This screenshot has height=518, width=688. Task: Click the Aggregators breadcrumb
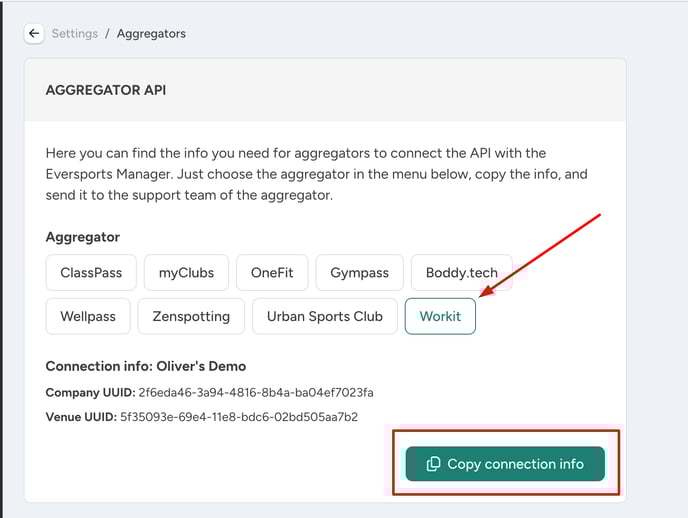click(x=151, y=34)
